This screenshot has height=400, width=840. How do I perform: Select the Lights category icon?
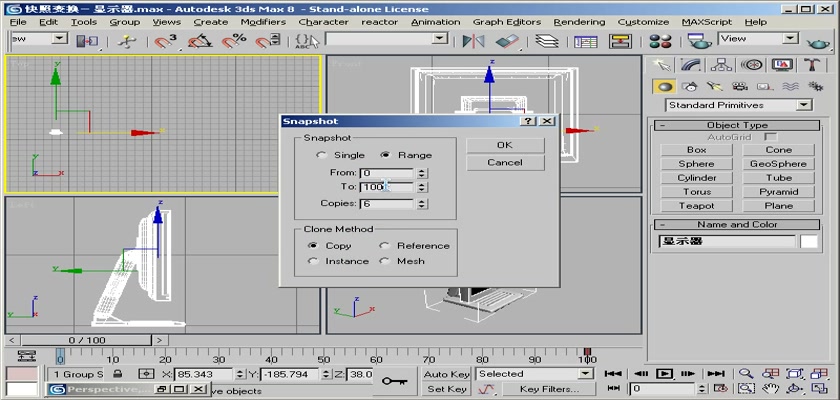click(x=715, y=86)
